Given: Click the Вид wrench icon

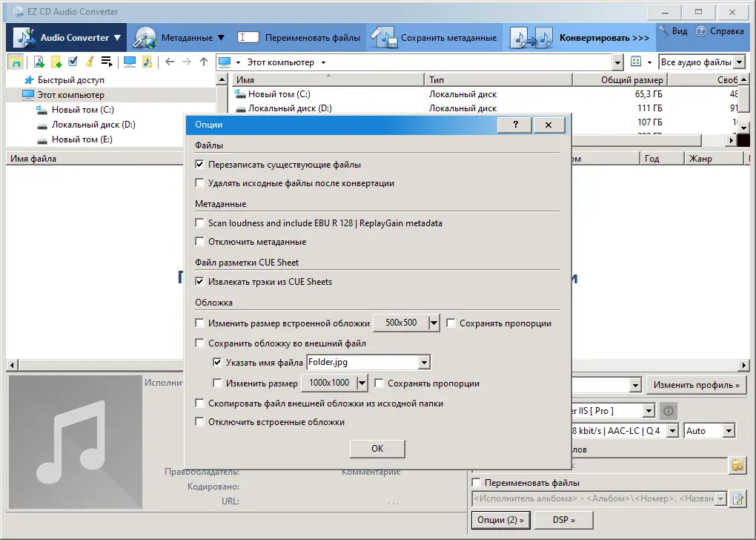Looking at the screenshot, I should (663, 30).
